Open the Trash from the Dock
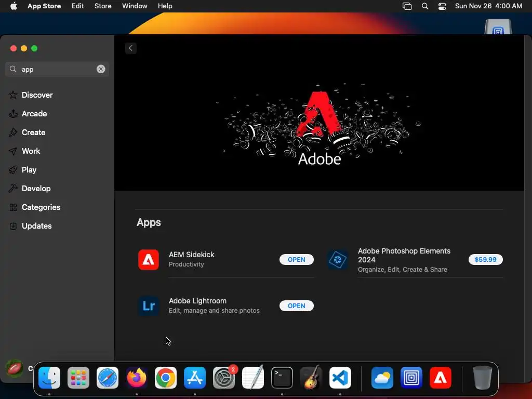The image size is (532, 399). [x=483, y=378]
